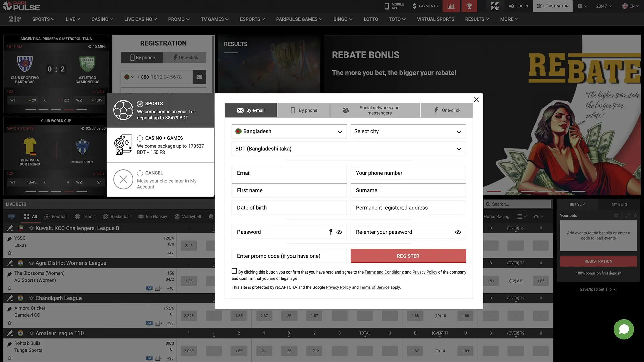Open the Terms and Conditions link
The image size is (644, 362).
[x=384, y=272]
